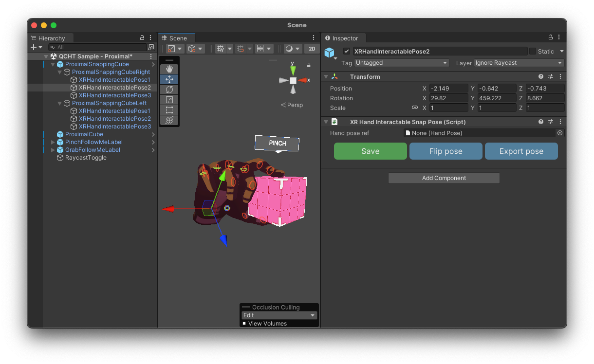Toggle active checkbox for XRHandInteractablePose2
Viewport: 594px width, 364px height.
[347, 51]
